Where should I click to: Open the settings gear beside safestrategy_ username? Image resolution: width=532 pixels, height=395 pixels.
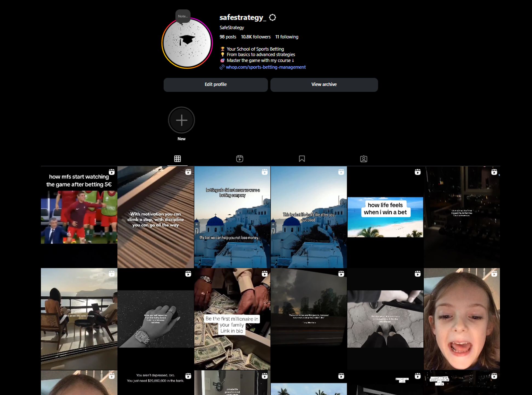pyautogui.click(x=272, y=18)
